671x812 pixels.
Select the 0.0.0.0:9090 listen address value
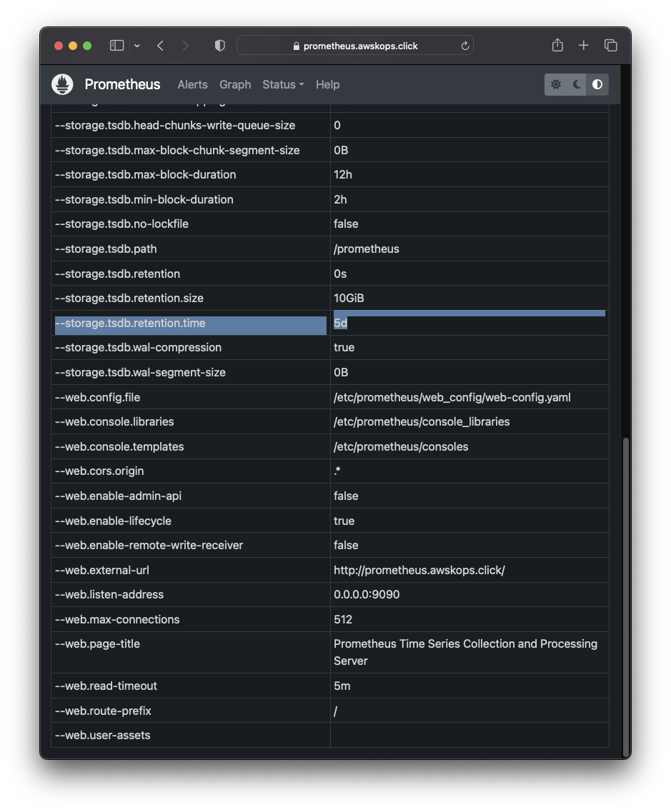pos(367,594)
